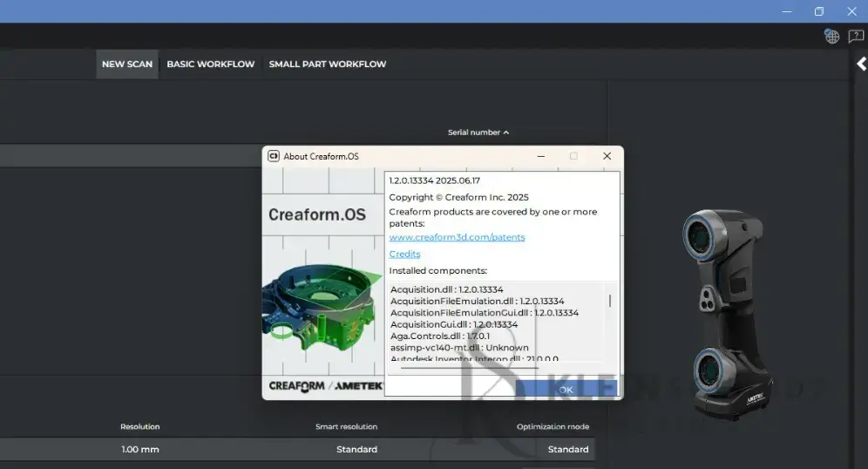
Task: Open the www.creaform3d.com/patents link
Action: (457, 237)
